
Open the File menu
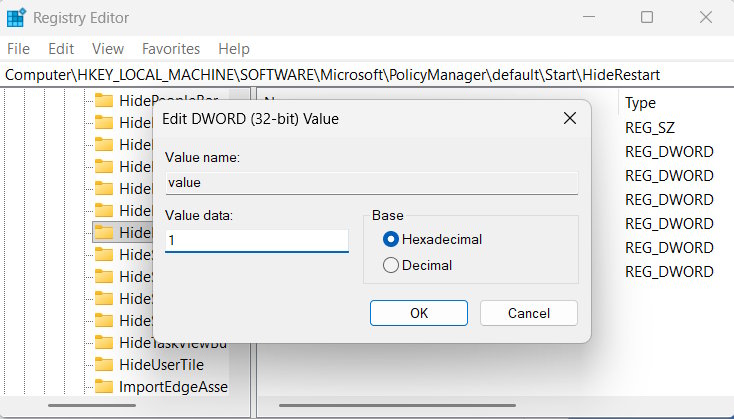[x=18, y=49]
